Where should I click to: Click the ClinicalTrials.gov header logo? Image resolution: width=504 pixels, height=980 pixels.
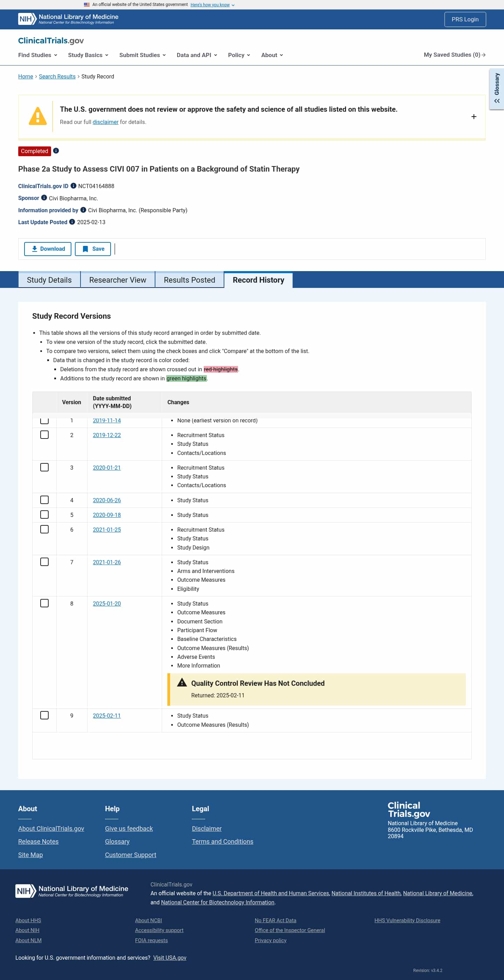[x=51, y=41]
